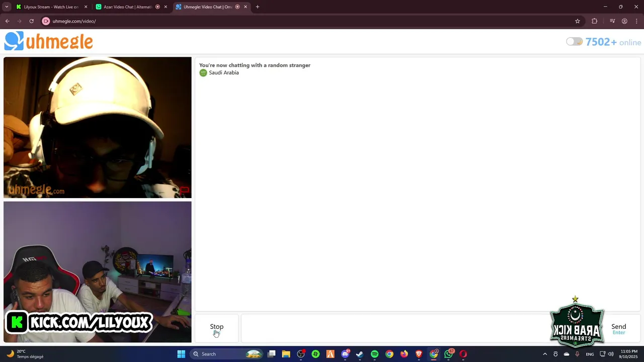Screen dimensions: 644x362
Task: Open OBS Studio from taskbar
Action: [301, 354]
